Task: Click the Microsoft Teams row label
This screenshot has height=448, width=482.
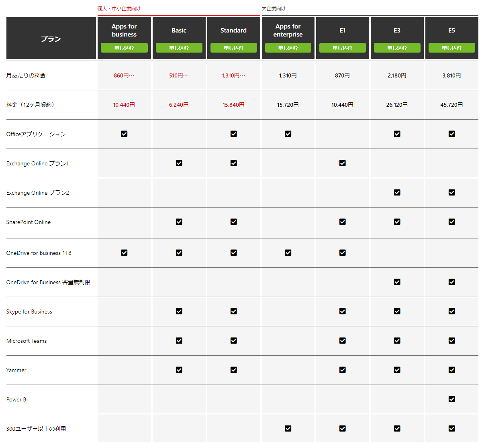Action: click(x=27, y=341)
